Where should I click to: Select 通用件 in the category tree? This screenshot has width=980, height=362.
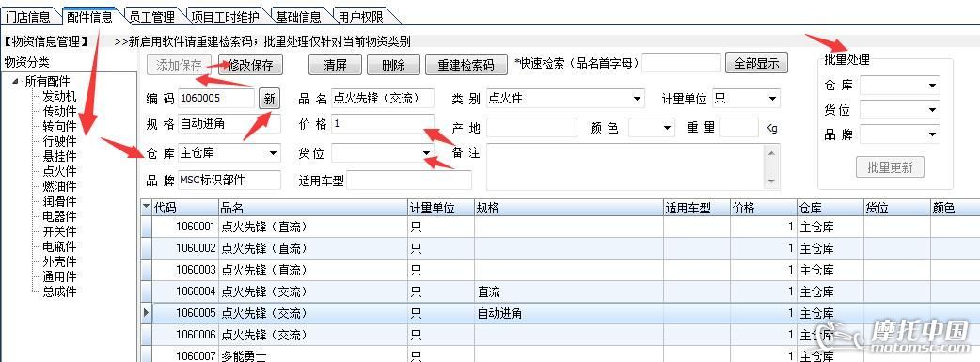59,276
